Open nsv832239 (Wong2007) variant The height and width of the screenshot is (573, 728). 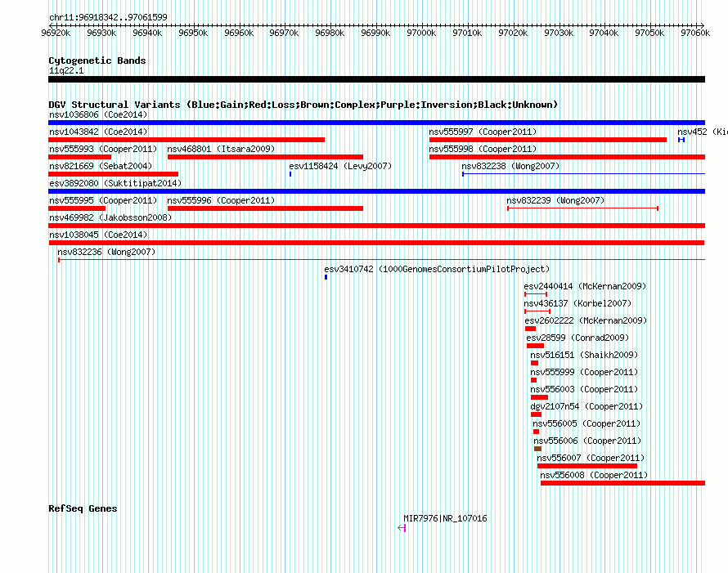[x=555, y=200]
